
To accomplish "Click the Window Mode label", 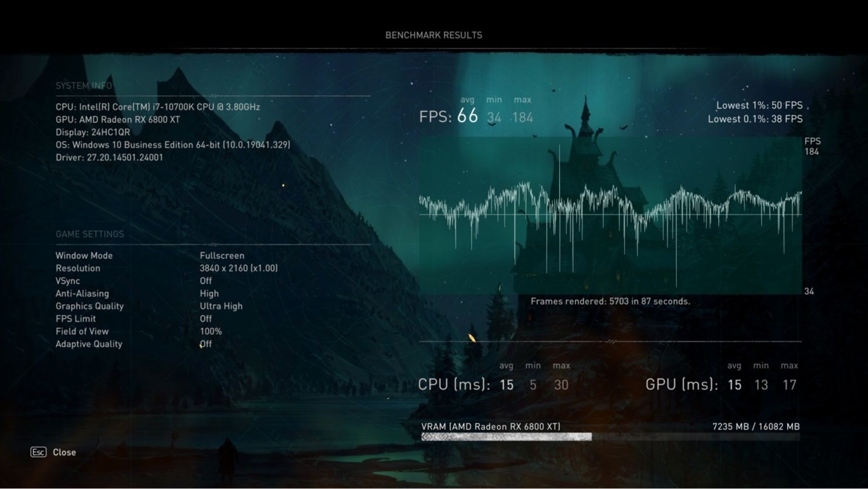I will 84,256.
